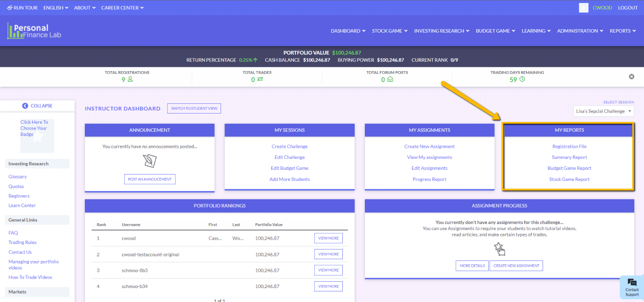Open the Create Challenge link
The height and width of the screenshot is (302, 644).
290,147
